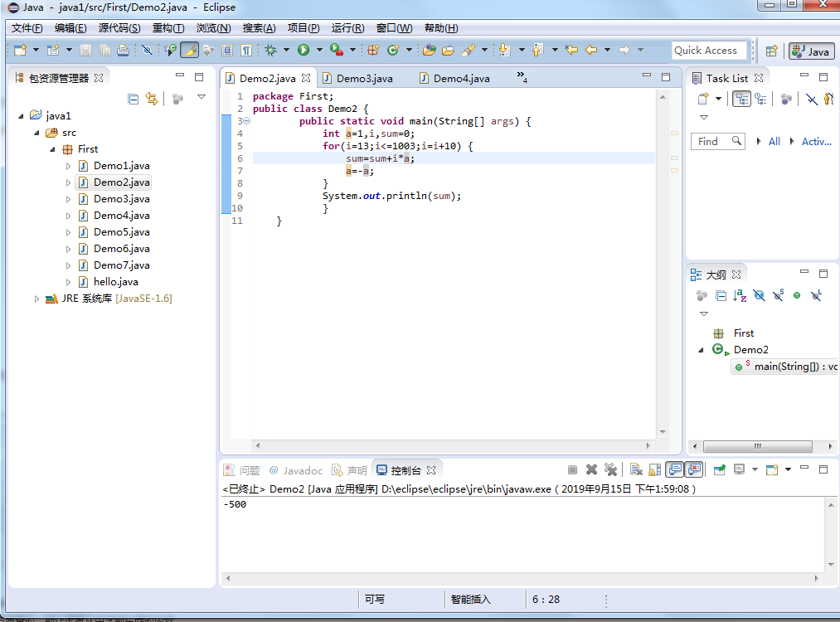Image resolution: width=840 pixels, height=622 pixels.
Task: Run the program with green play button
Action: point(303,50)
